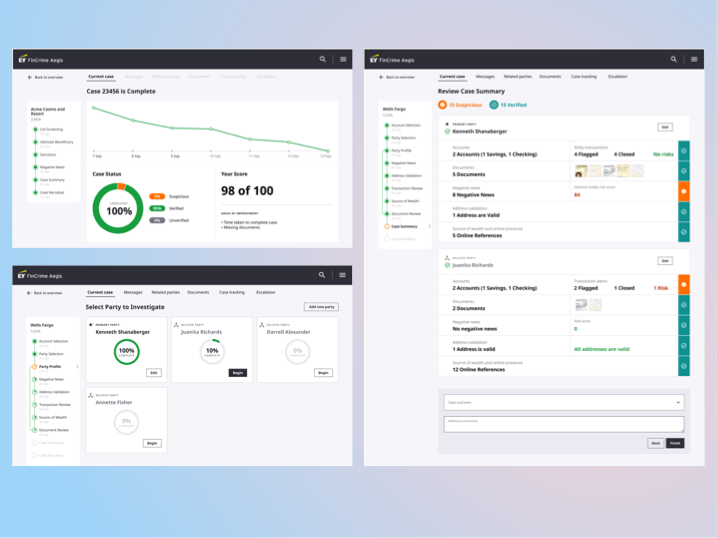Toggle verified check next to Kenneth Shanaberger summary
Image resolution: width=717 pixels, height=538 pixels.
tap(448, 131)
